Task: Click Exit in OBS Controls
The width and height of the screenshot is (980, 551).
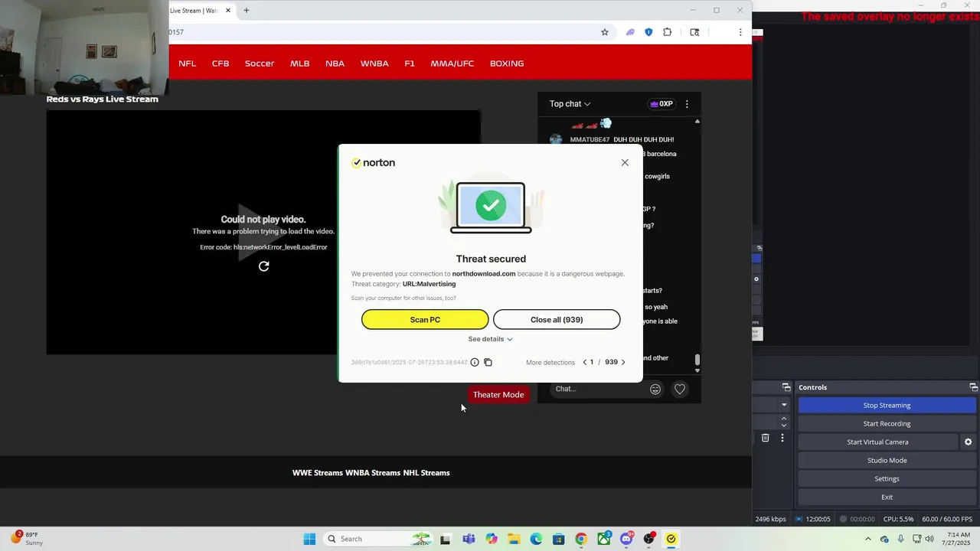Action: click(887, 497)
